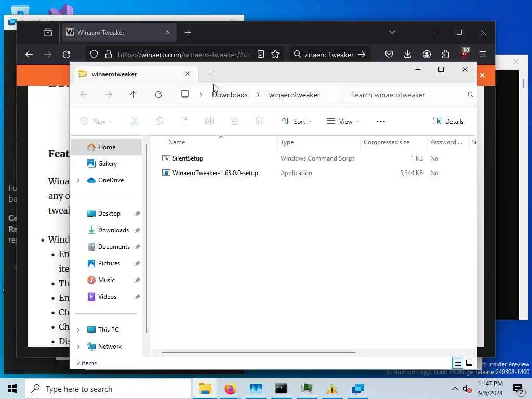Click the Paste icon in Explorer toolbar
532x399 pixels.
tap(184, 121)
